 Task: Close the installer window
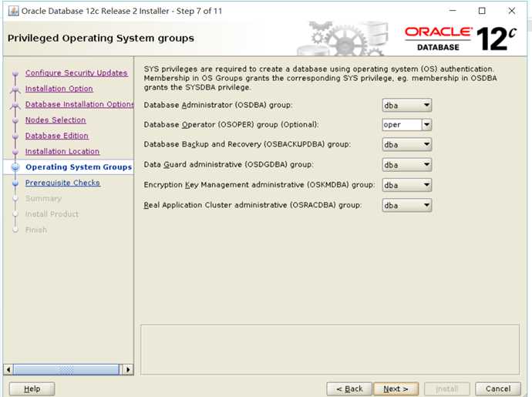(512, 11)
